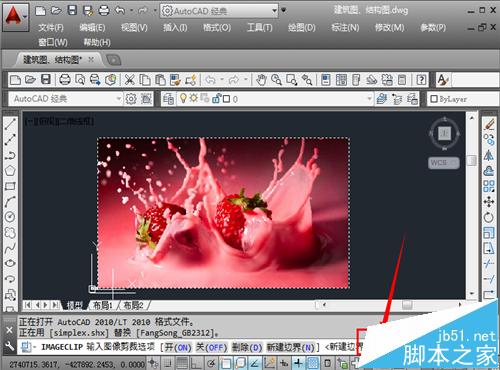Open the layer list dropdown
This screenshot has height=370, width=500.
click(x=369, y=99)
